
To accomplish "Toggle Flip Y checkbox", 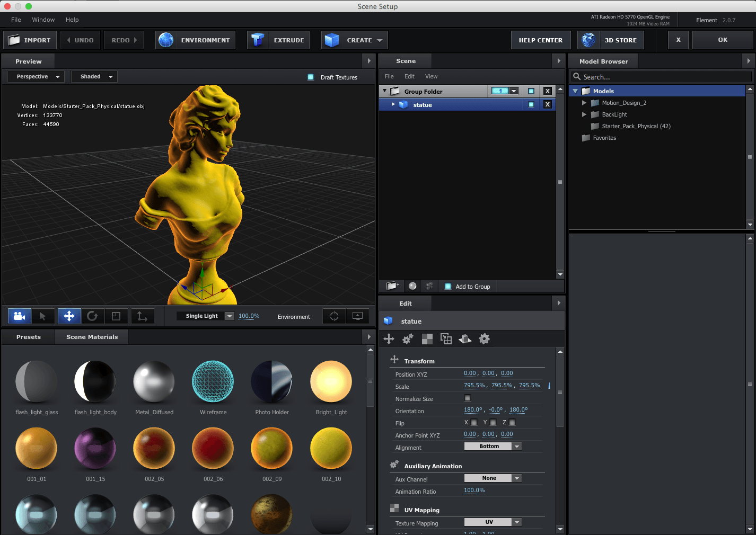I will (x=493, y=422).
